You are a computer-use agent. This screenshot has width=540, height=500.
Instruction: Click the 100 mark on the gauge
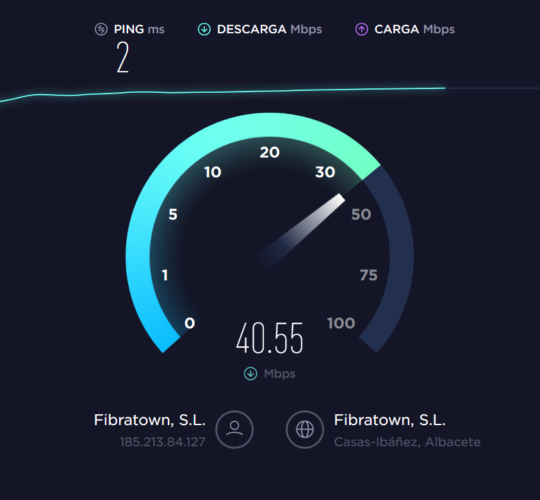pos(341,323)
